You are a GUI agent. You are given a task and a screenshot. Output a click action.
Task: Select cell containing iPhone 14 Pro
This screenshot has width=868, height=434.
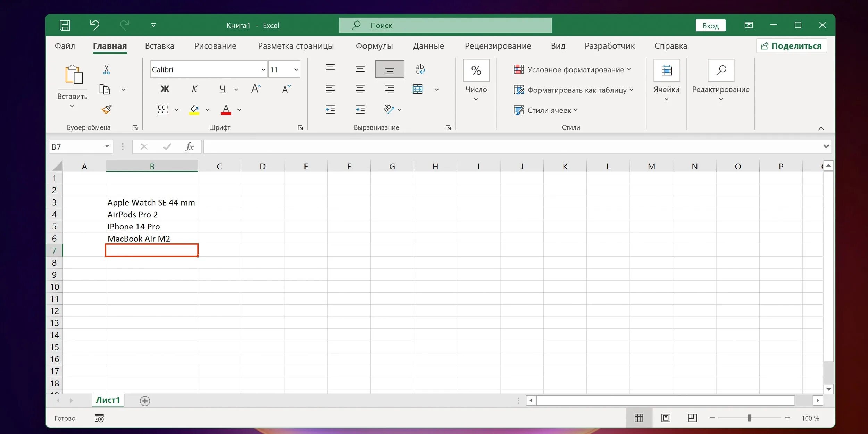(152, 227)
